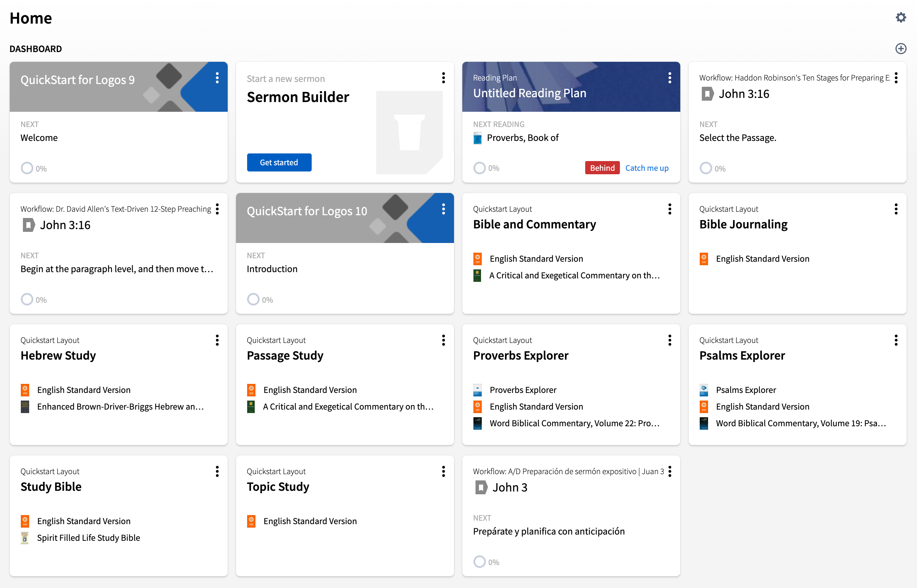917x588 pixels.
Task: Open the Haddon Robinson workflow card menu
Action: tap(896, 78)
